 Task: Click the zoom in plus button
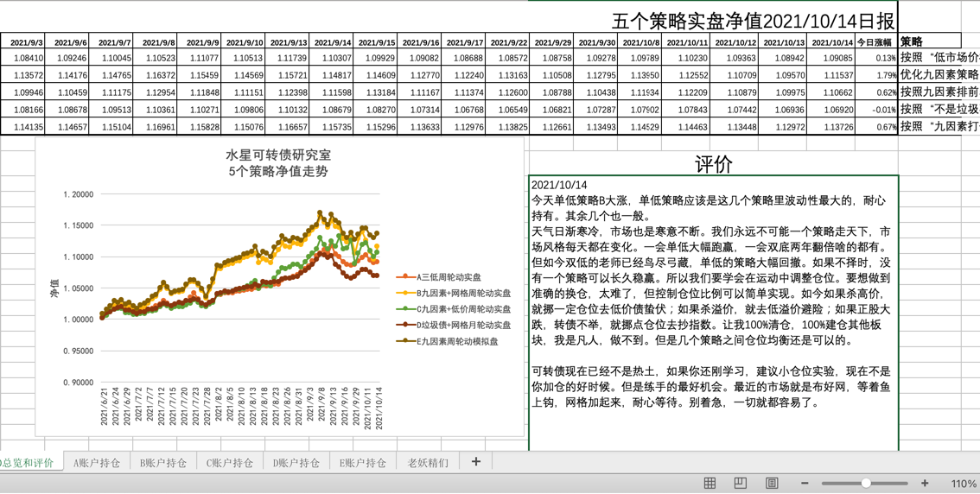(x=925, y=484)
